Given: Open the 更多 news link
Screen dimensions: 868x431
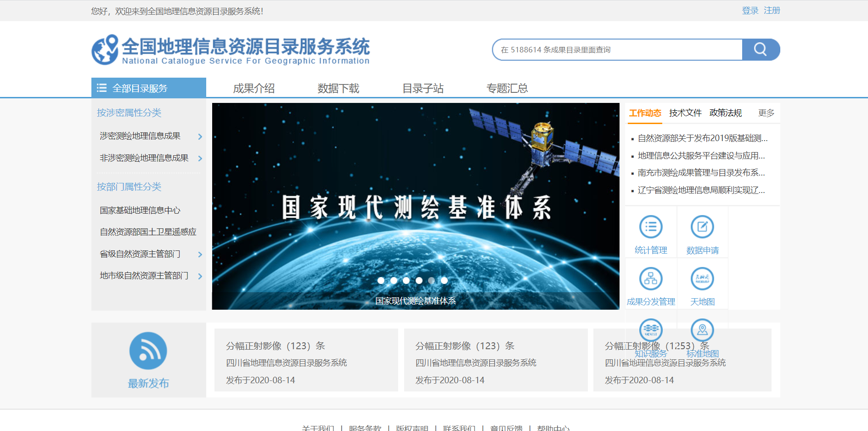Looking at the screenshot, I should pos(766,113).
